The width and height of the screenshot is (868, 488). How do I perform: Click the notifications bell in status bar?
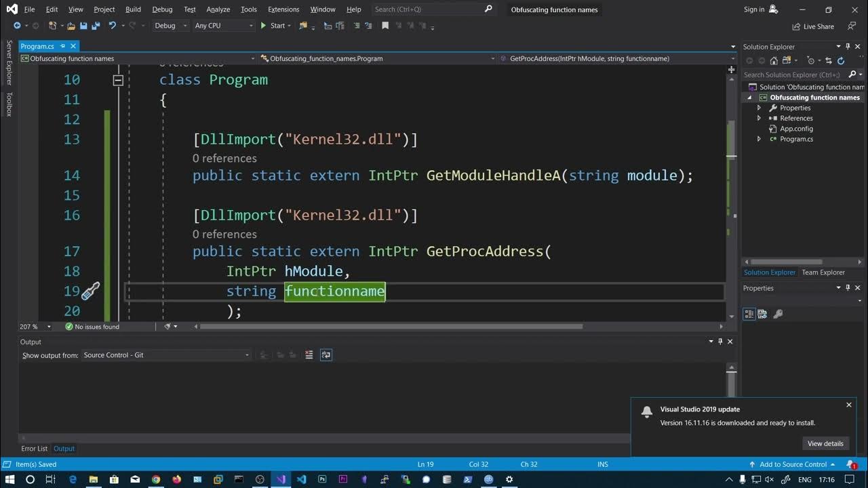pyautogui.click(x=850, y=464)
